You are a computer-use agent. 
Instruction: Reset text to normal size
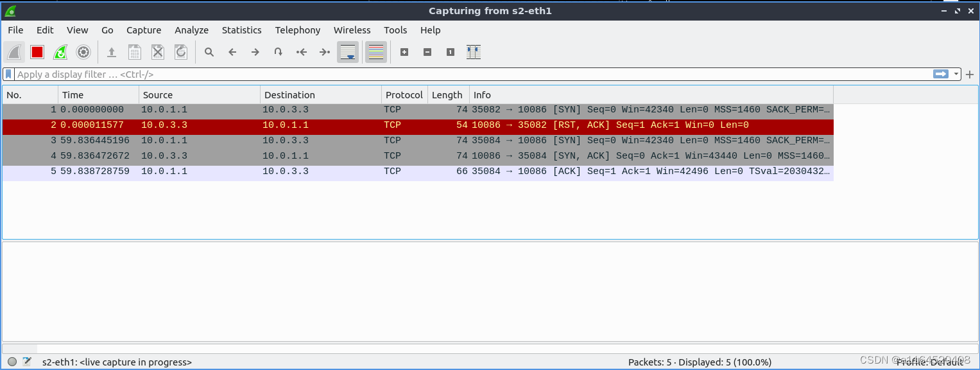pyautogui.click(x=451, y=52)
